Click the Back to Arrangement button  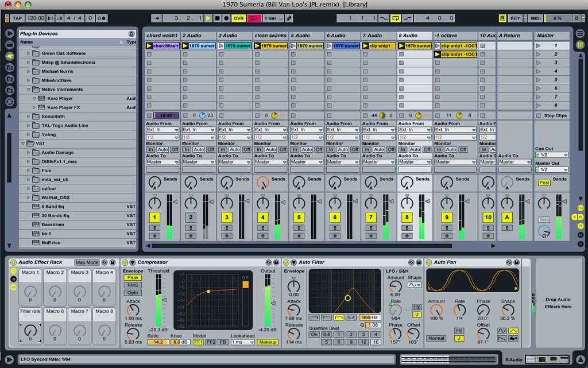[x=254, y=18]
